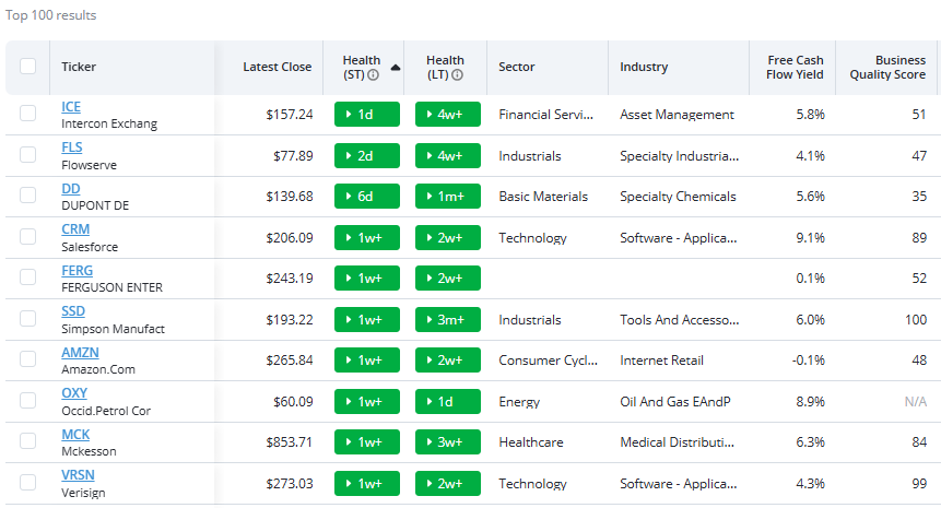Expand DD short-term health 6d badge
This screenshot has height=508, width=941.
pos(367,196)
